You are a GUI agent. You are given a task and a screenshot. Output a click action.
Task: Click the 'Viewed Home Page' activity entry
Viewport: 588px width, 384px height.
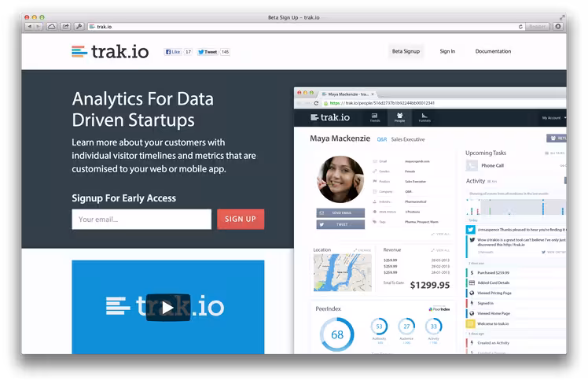516,313
